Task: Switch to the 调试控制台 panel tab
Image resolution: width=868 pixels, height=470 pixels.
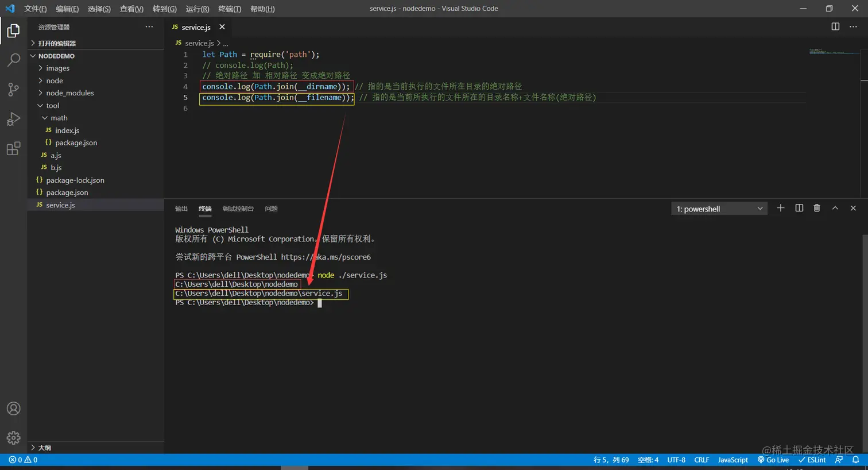Action: [x=238, y=209]
